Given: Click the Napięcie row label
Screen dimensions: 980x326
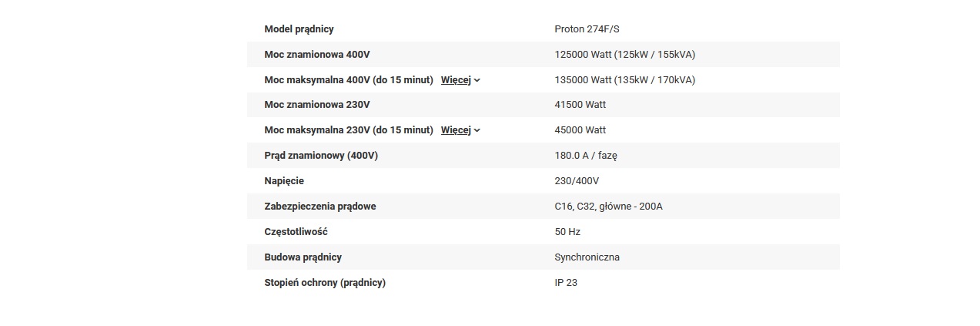Looking at the screenshot, I should point(284,181).
